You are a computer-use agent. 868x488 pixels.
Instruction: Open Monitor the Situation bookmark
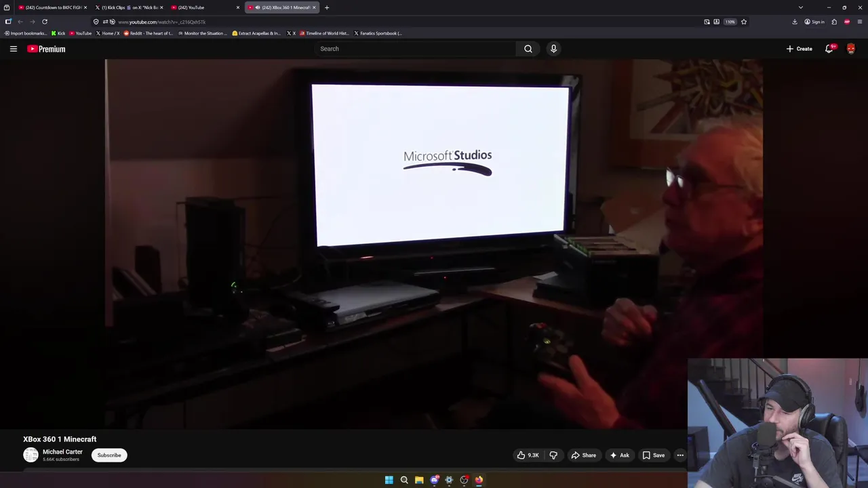click(x=203, y=33)
